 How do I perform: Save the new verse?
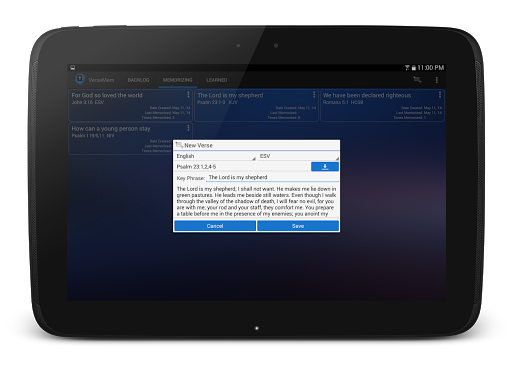(x=298, y=226)
